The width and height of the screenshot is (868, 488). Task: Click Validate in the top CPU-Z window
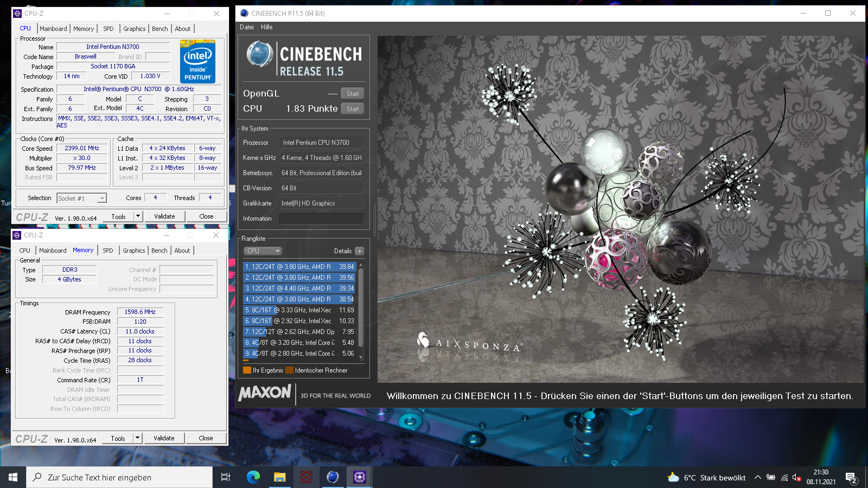coord(164,216)
